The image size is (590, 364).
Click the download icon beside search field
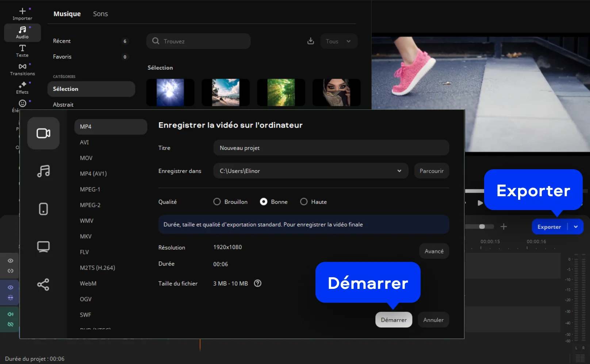pos(311,41)
